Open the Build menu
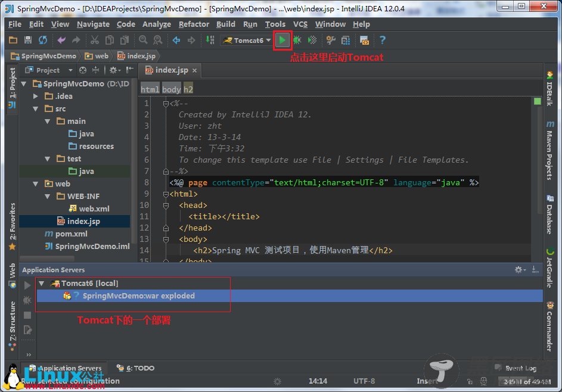The image size is (562, 392). point(226,24)
